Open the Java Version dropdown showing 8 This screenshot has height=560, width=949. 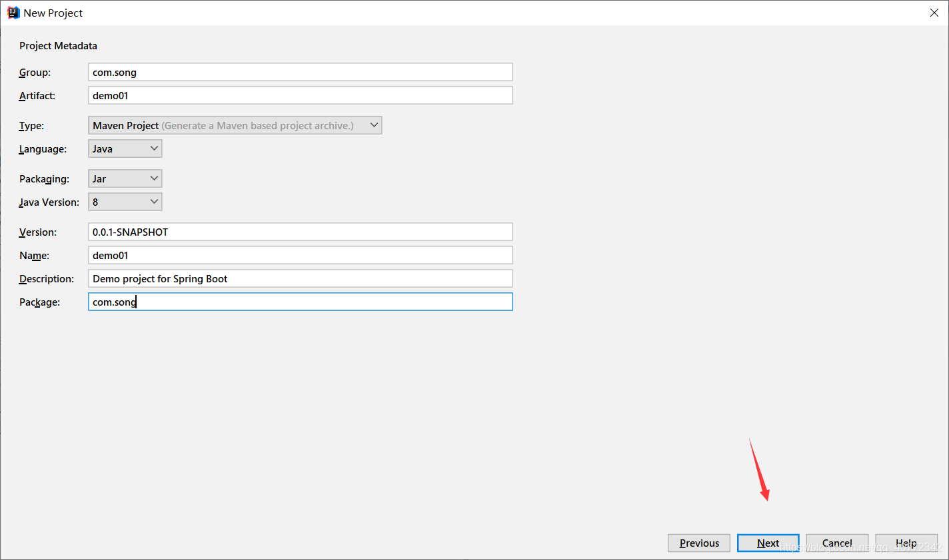125,202
